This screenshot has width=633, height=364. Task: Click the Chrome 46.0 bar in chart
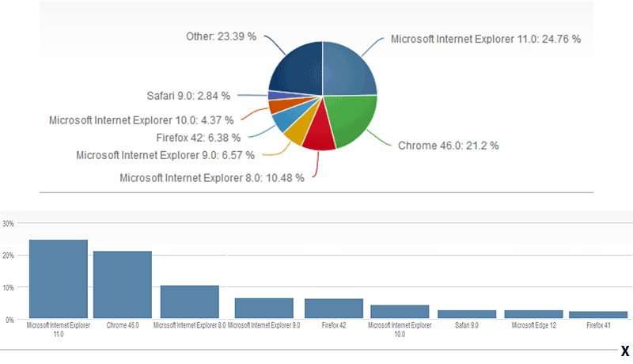pyautogui.click(x=123, y=285)
